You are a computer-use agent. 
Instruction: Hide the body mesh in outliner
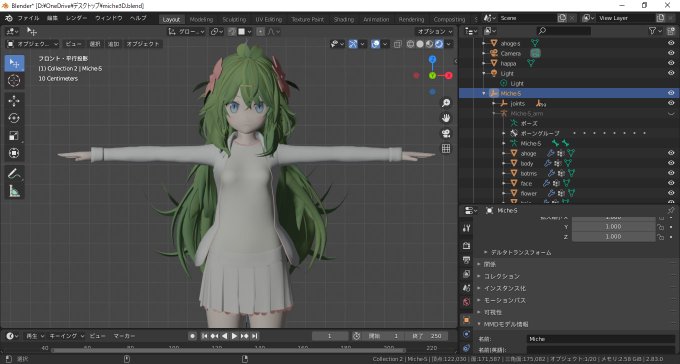pos(671,163)
